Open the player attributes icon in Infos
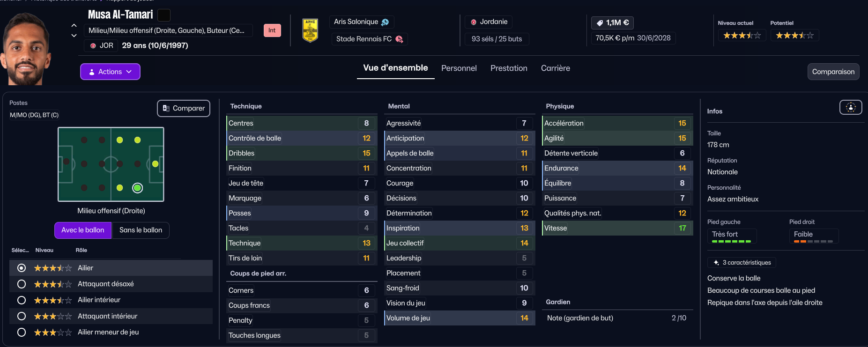 (x=851, y=107)
